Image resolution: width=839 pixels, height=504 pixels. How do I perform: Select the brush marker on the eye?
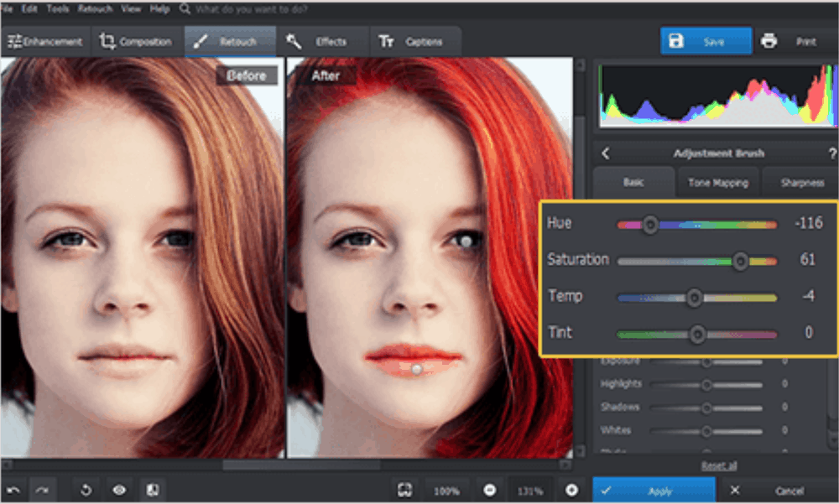[466, 242]
